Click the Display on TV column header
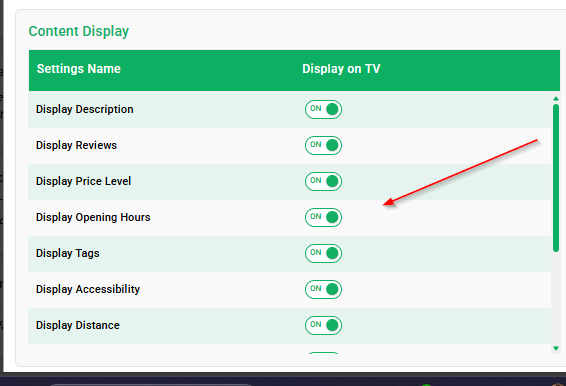 (341, 69)
